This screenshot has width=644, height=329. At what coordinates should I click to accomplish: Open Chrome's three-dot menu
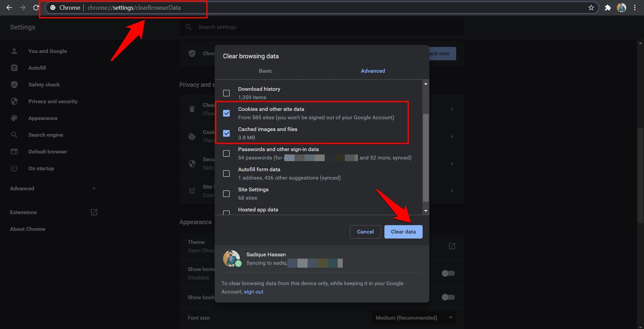click(x=635, y=8)
